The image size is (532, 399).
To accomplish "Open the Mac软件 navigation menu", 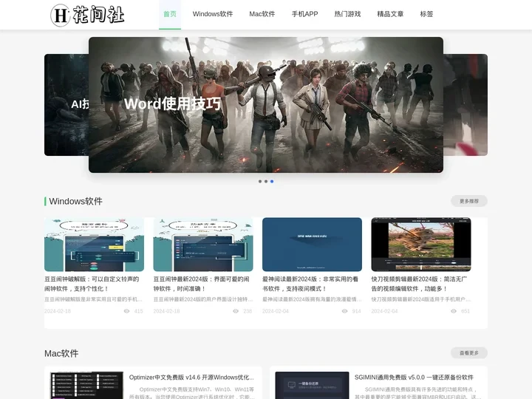I will [262, 14].
